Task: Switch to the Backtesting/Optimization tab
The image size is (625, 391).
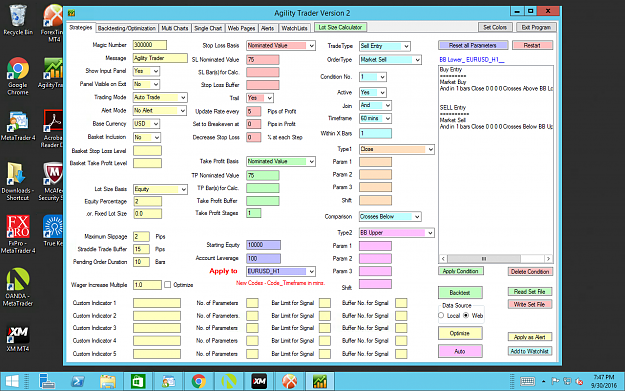Action: [126, 28]
